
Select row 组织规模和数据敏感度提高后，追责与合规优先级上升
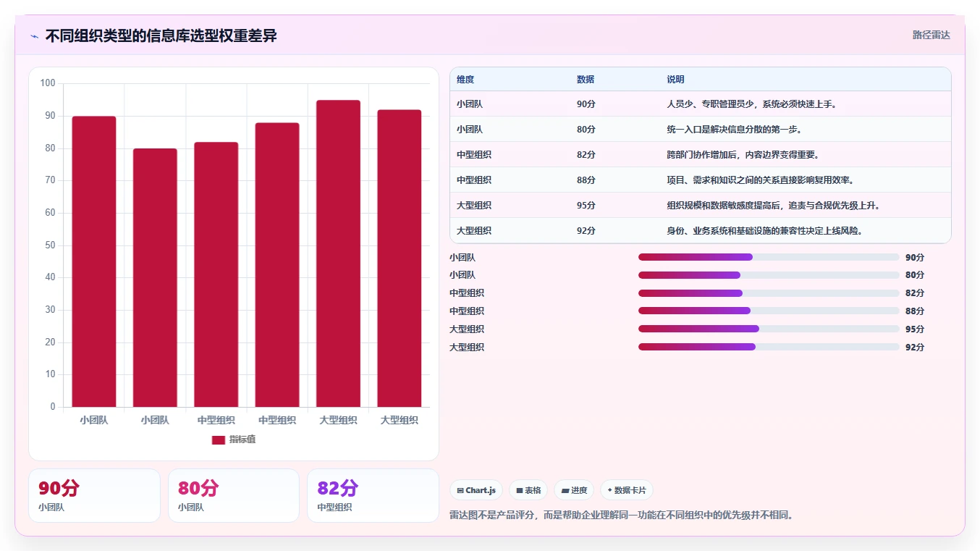[700, 206]
